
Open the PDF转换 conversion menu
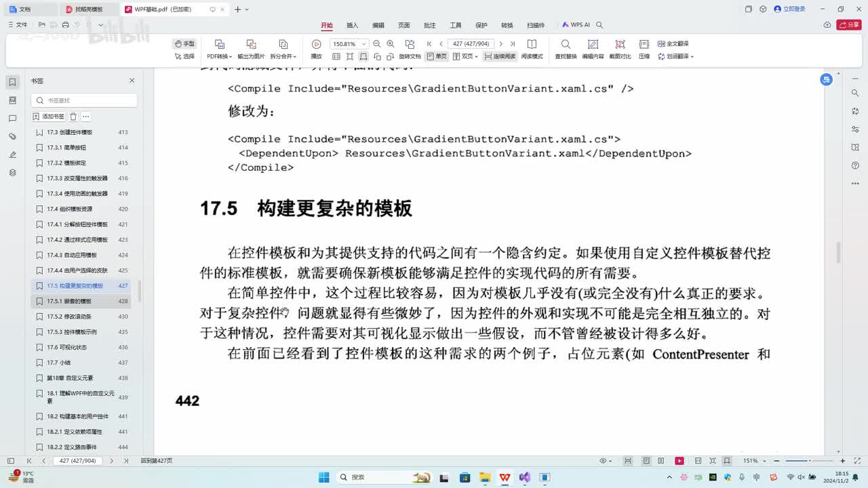pyautogui.click(x=219, y=56)
